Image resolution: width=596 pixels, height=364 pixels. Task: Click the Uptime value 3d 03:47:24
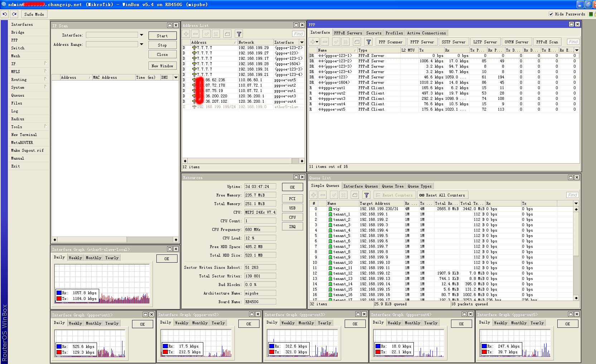pyautogui.click(x=260, y=186)
